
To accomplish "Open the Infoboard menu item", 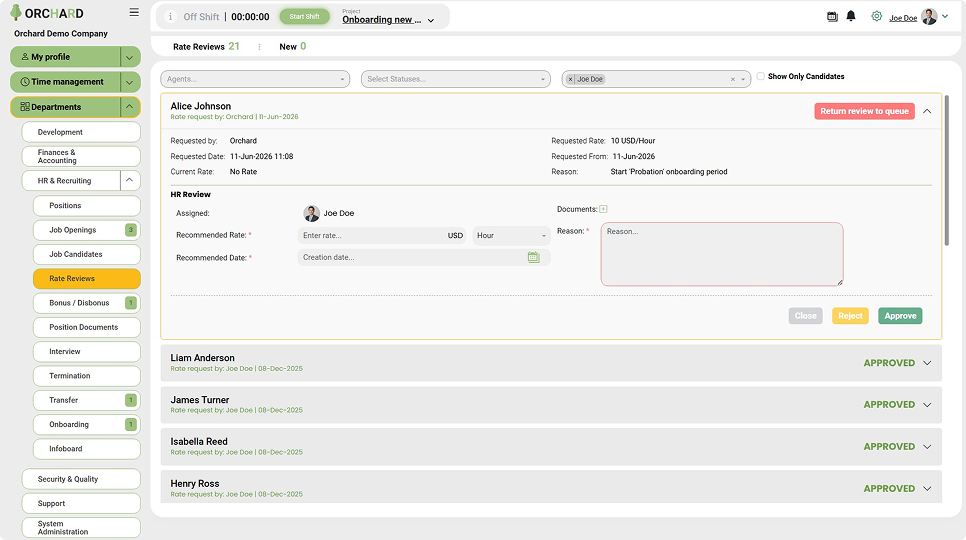I will (87, 449).
